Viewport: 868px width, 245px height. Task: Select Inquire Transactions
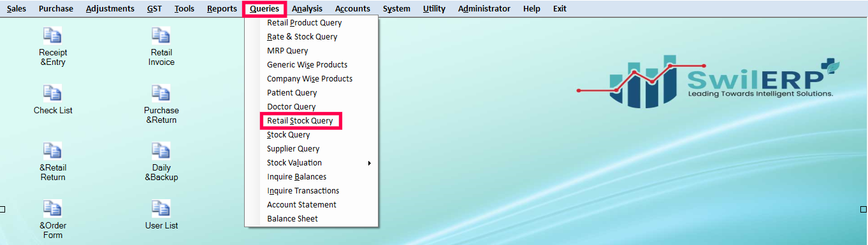click(x=312, y=191)
